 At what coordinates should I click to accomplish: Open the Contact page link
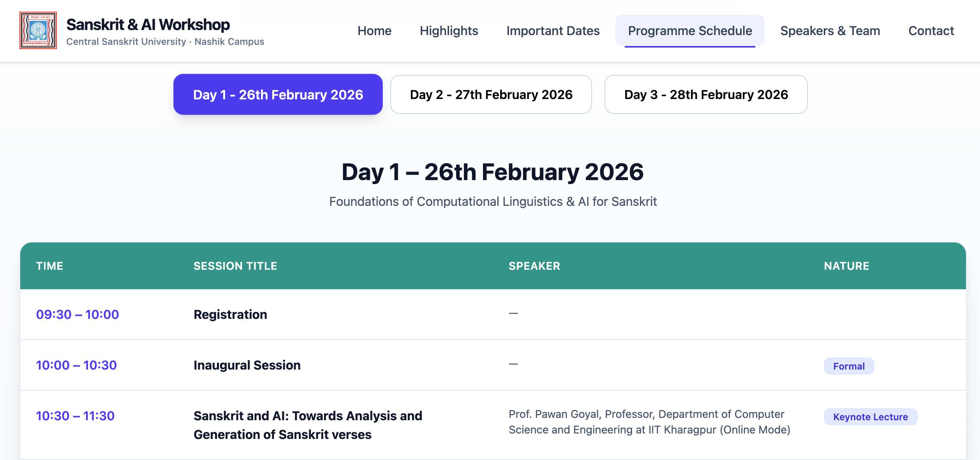point(931,31)
